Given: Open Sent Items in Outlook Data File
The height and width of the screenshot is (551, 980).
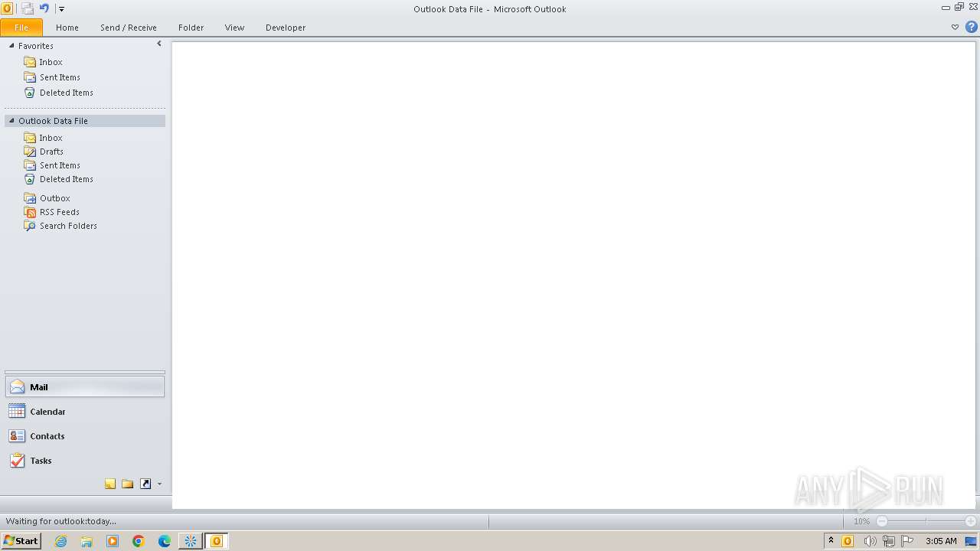Looking at the screenshot, I should tap(60, 165).
